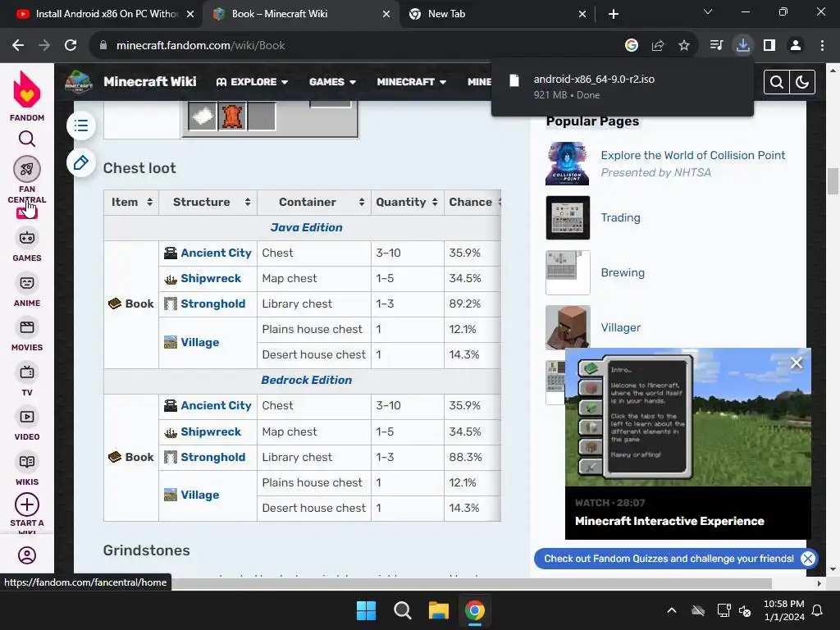Viewport: 840px width, 630px height.
Task: Expand the EXPLORE dropdown menu
Action: [252, 82]
